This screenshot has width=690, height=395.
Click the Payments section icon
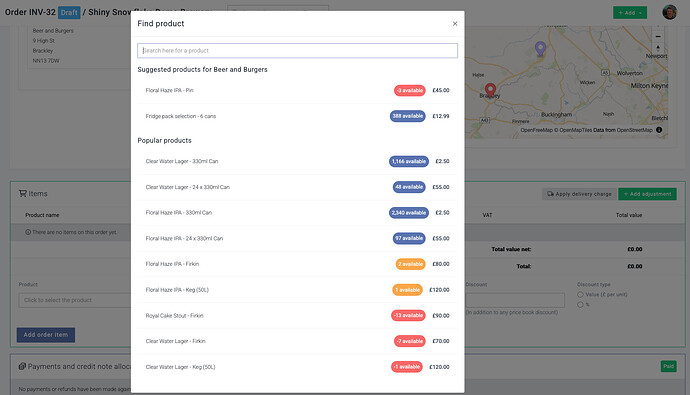pyautogui.click(x=22, y=366)
